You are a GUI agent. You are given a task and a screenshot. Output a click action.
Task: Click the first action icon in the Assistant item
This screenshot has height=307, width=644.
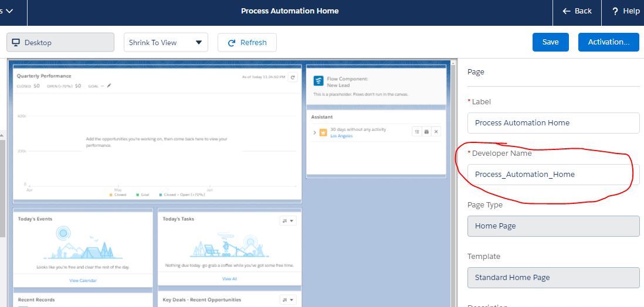pos(417,132)
